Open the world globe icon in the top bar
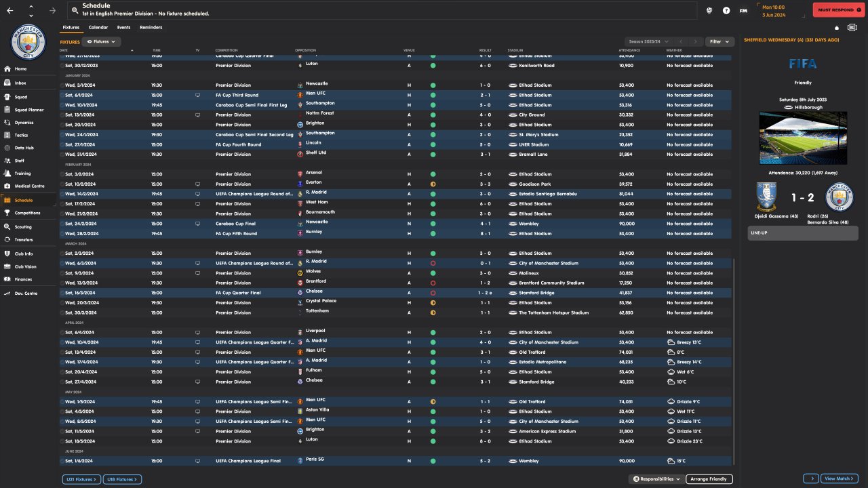This screenshot has width=868, height=488. coord(709,10)
